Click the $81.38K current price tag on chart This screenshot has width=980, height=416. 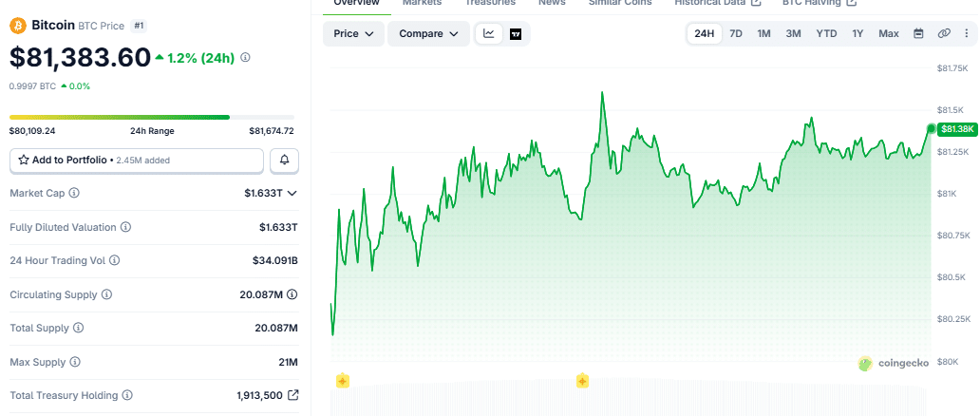pos(957,129)
